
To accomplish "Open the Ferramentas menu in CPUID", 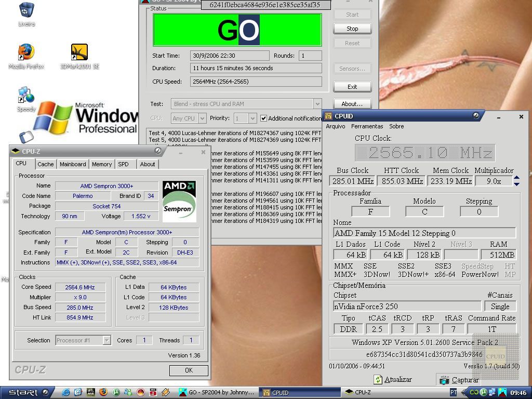I will tap(367, 126).
